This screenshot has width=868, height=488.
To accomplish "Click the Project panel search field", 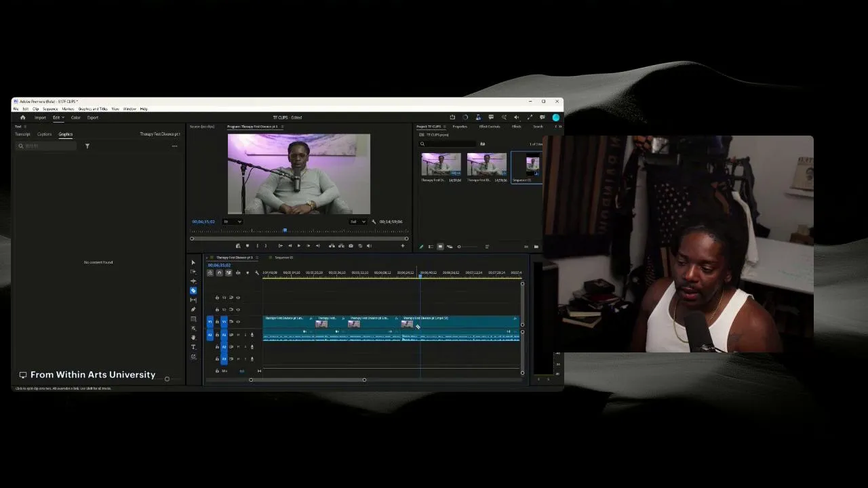I will (448, 144).
